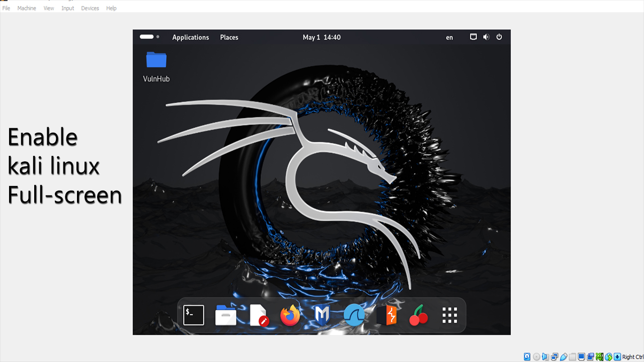Click the power icon in Kali top bar
The image size is (644, 362).
click(499, 37)
